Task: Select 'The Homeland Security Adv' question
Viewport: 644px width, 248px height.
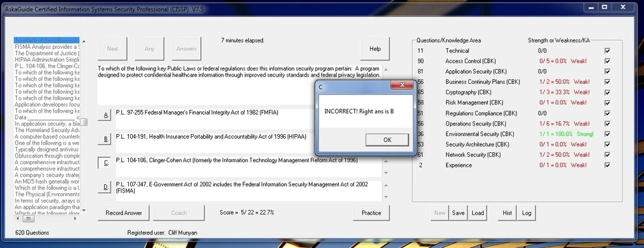Action: click(47, 130)
